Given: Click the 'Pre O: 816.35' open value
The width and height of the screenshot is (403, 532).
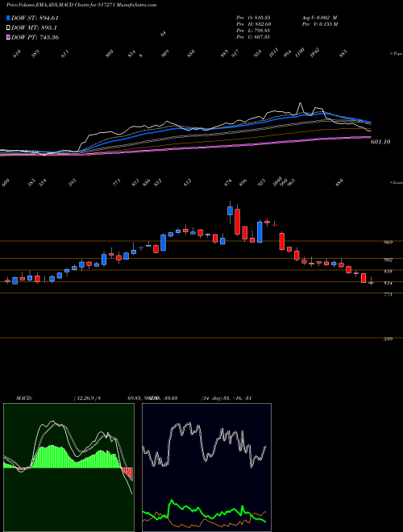Looking at the screenshot, I should tap(253, 18).
